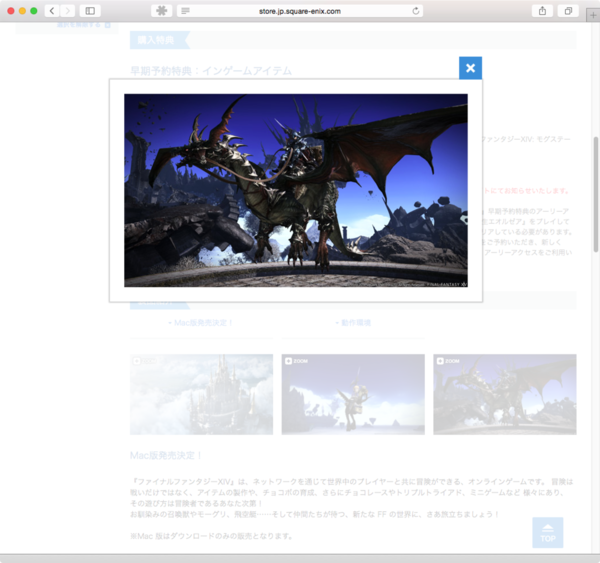Viewport: 600px width, 563px height.
Task: Open the Share menu icon
Action: [542, 11]
